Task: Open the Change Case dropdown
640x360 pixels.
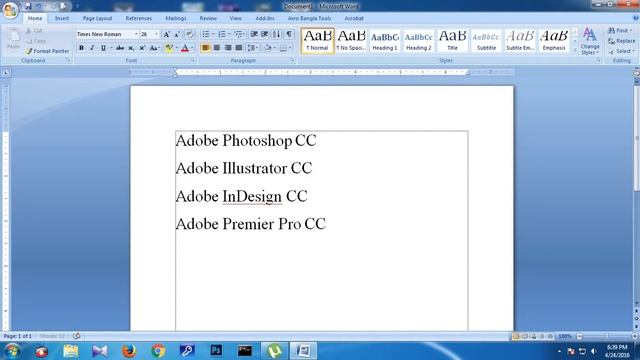Action: (x=155, y=48)
